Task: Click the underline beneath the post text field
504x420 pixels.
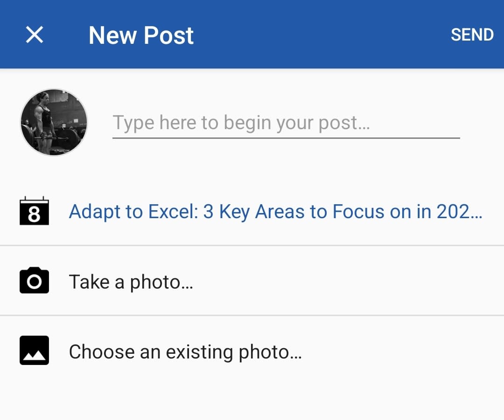Action: (286, 138)
